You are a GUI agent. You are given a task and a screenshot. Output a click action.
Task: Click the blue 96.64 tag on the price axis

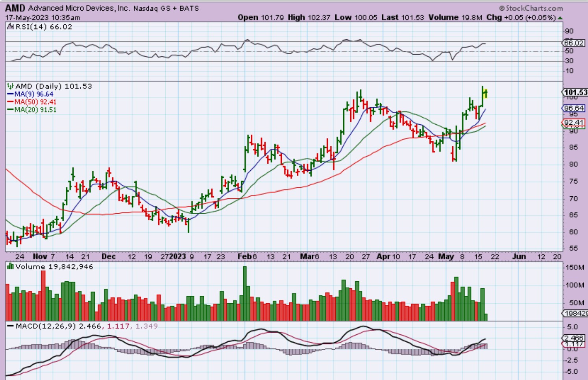point(574,108)
